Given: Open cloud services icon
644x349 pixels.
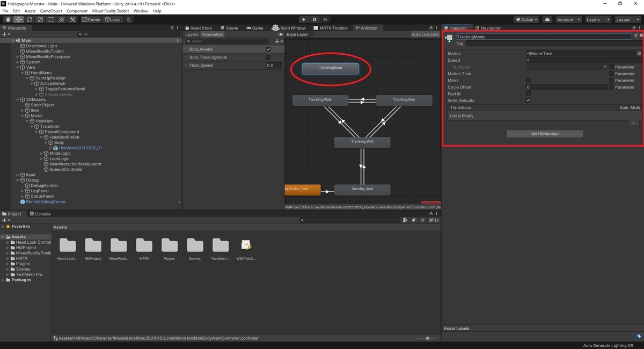Looking at the screenshot, I should tap(547, 20).
